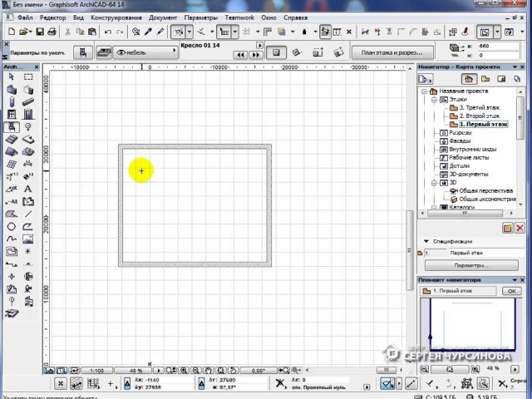
Task: Click the Print icon
Action: pyautogui.click(x=52, y=32)
